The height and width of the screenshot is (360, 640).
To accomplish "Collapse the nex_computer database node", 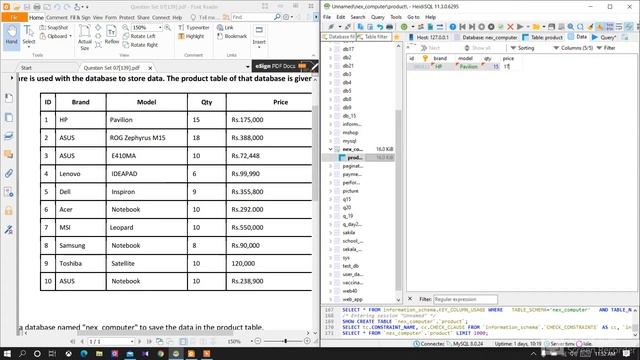I will point(331,149).
